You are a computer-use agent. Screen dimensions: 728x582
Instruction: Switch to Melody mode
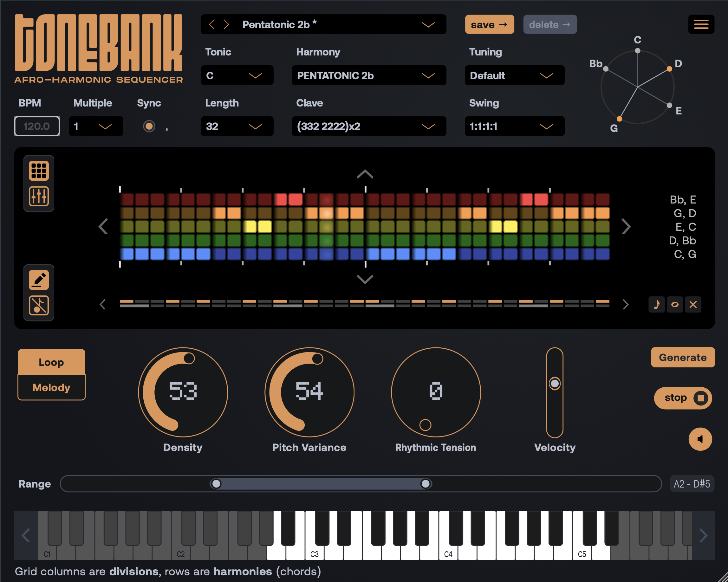51,387
